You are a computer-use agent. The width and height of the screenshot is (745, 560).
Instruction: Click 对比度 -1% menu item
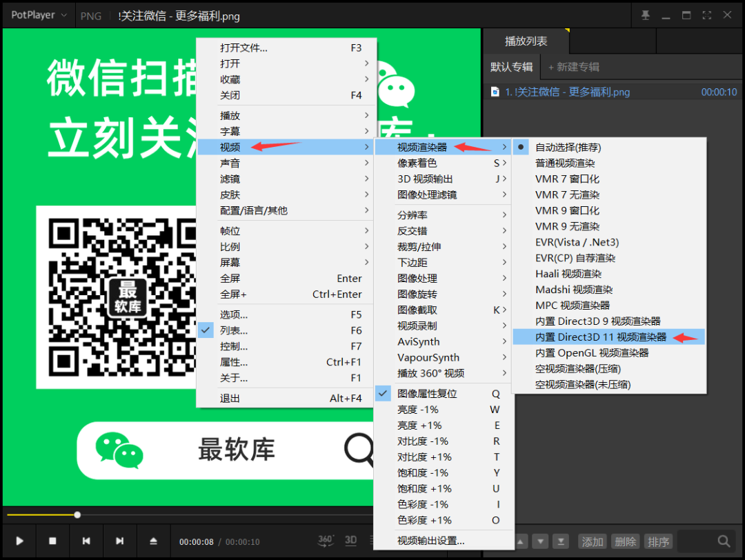coord(444,441)
